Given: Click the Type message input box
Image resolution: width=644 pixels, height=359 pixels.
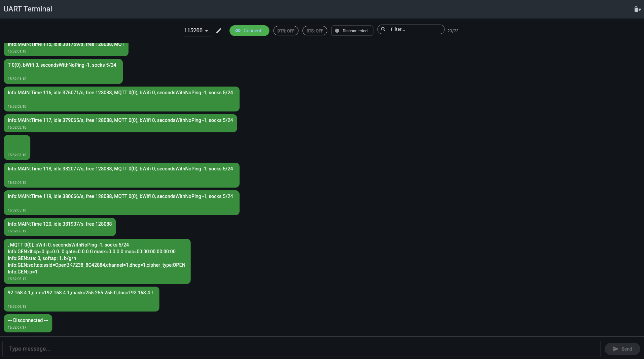Looking at the screenshot, I should tap(301, 349).
